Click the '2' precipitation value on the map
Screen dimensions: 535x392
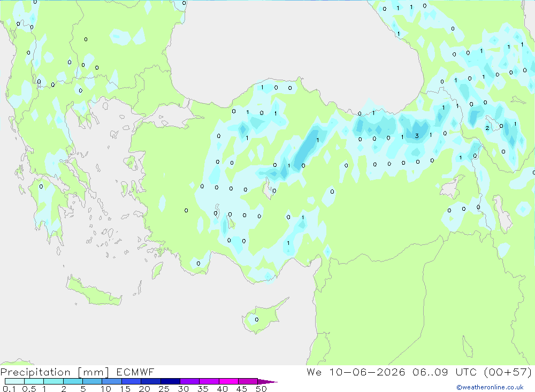[487, 128]
